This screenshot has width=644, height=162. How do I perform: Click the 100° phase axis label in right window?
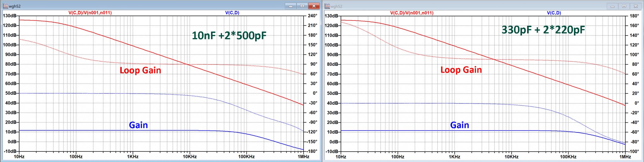click(635, 54)
